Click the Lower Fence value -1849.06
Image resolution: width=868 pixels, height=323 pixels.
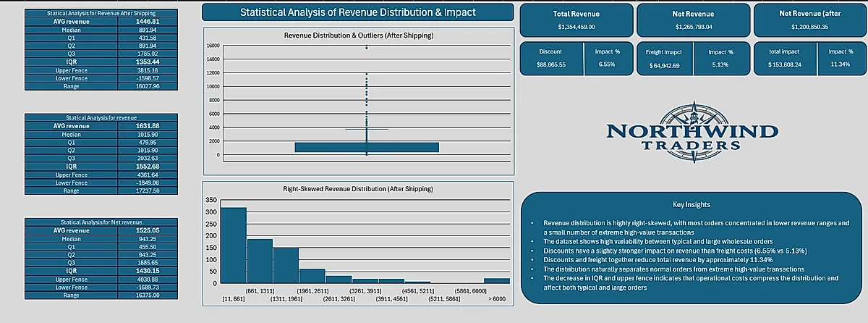point(147,183)
